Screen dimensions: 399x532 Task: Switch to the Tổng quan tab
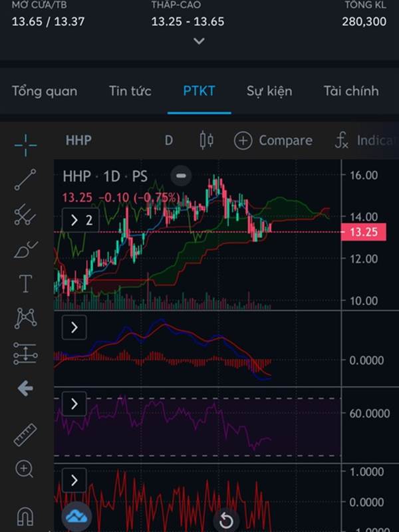[x=45, y=91]
